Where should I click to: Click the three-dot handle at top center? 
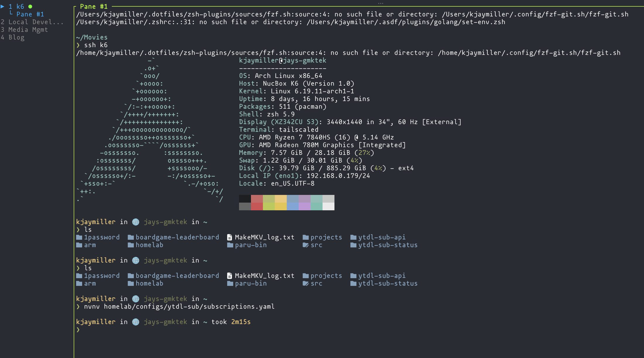coord(380,4)
